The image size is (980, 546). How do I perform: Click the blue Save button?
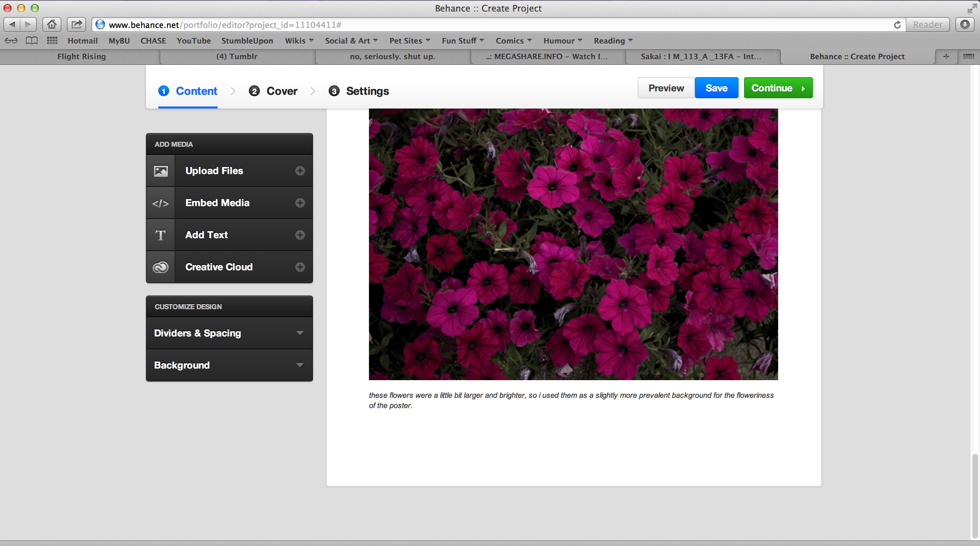tap(716, 88)
